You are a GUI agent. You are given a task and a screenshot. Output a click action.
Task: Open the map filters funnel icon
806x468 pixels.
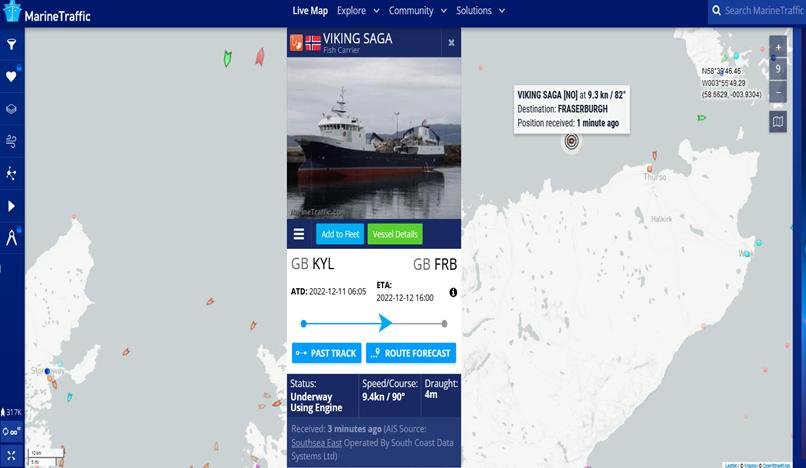coord(11,45)
